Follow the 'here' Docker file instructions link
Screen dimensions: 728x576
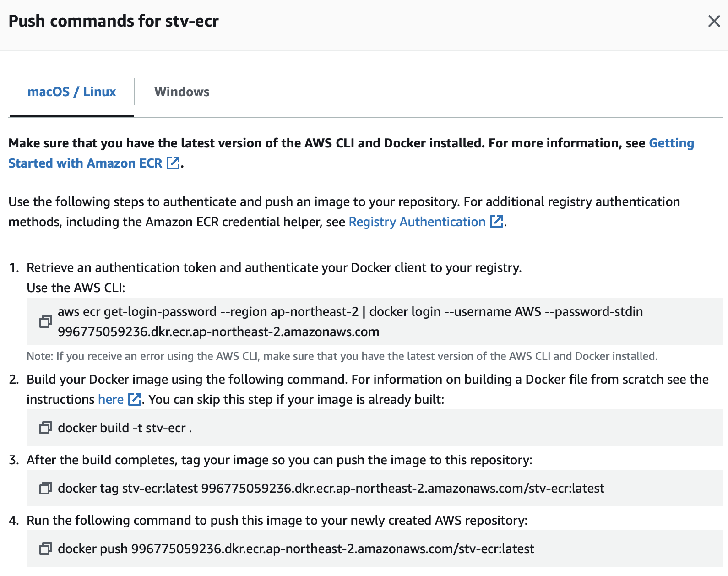click(111, 400)
